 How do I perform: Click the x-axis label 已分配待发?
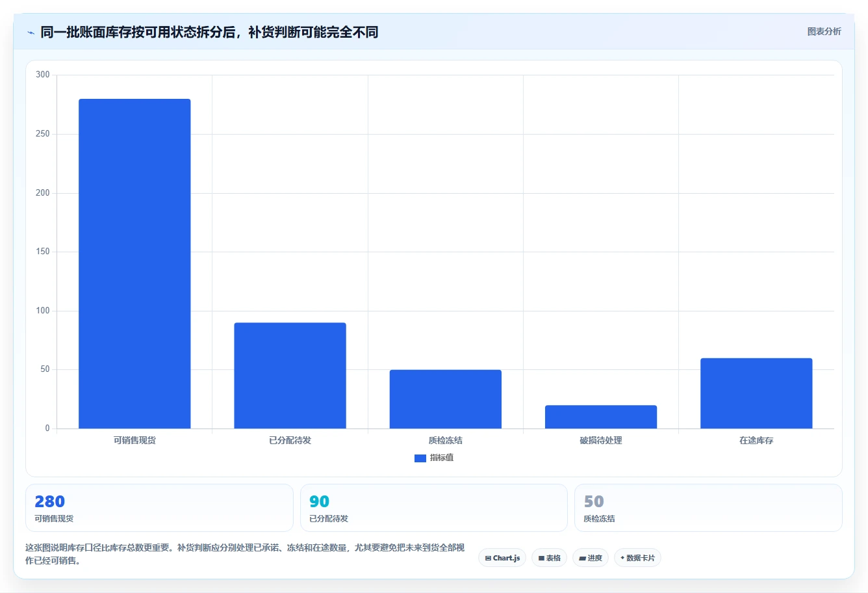290,440
